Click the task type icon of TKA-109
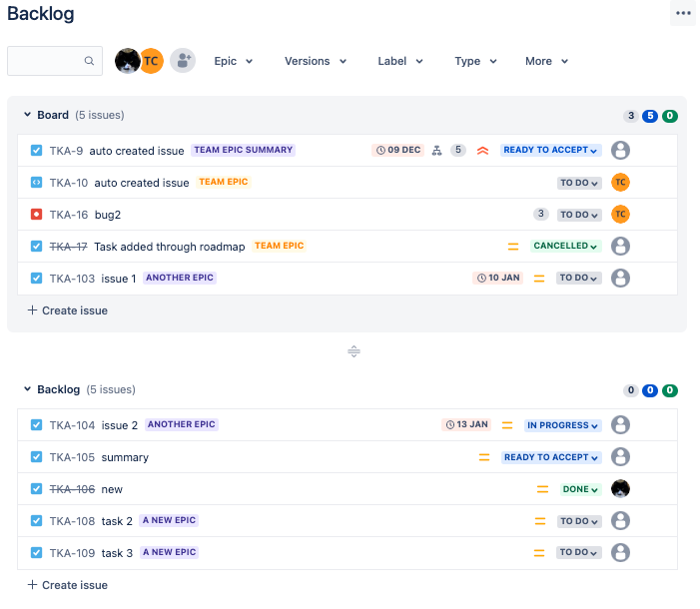The image size is (700, 609). point(37,553)
